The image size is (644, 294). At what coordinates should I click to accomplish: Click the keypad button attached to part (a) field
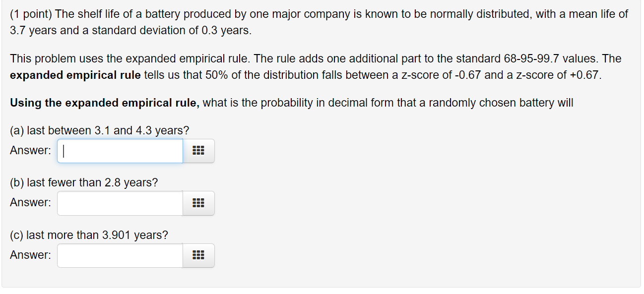tap(198, 151)
